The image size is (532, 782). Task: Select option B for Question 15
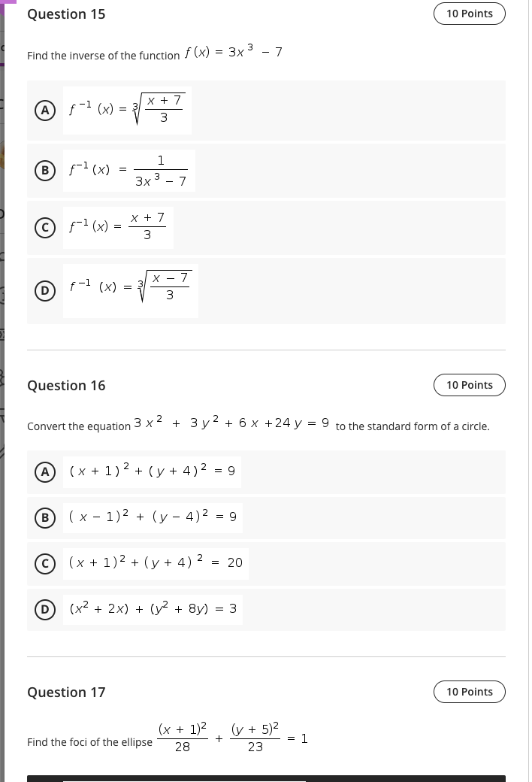click(45, 170)
